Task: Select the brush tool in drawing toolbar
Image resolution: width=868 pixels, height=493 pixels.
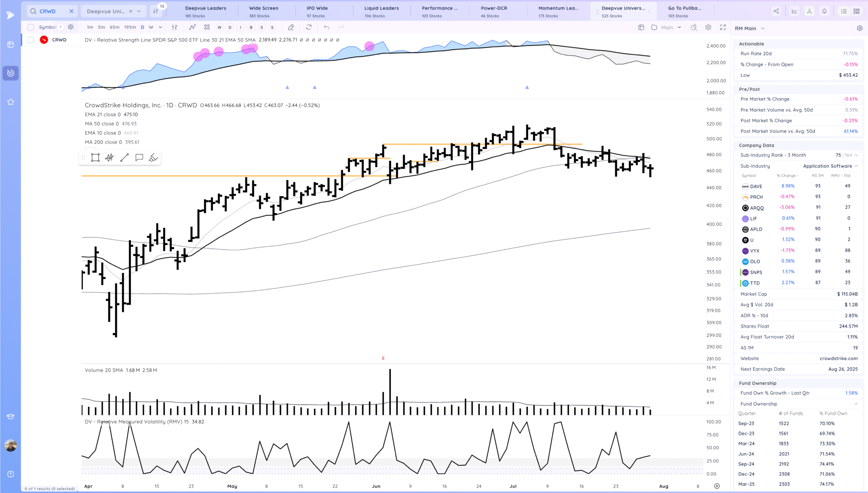Action: pos(153,158)
